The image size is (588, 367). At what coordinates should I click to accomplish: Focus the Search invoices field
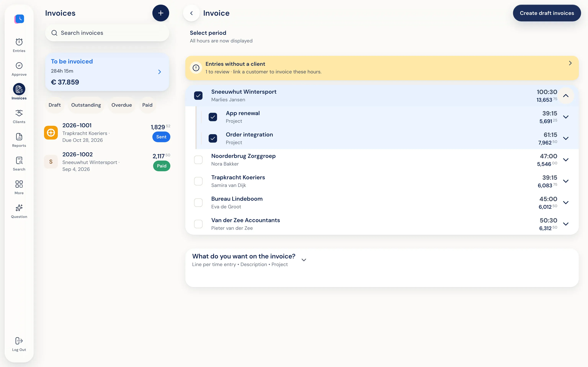107,33
